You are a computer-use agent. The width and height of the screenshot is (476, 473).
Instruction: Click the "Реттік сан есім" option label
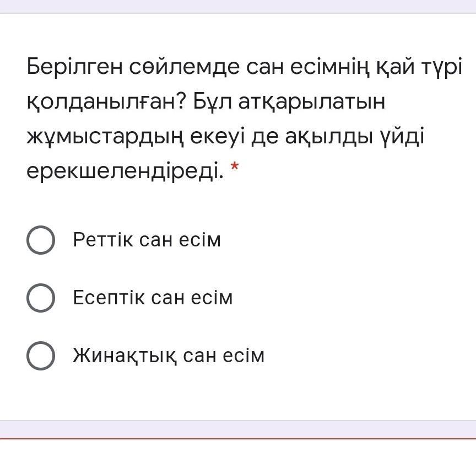(147, 240)
